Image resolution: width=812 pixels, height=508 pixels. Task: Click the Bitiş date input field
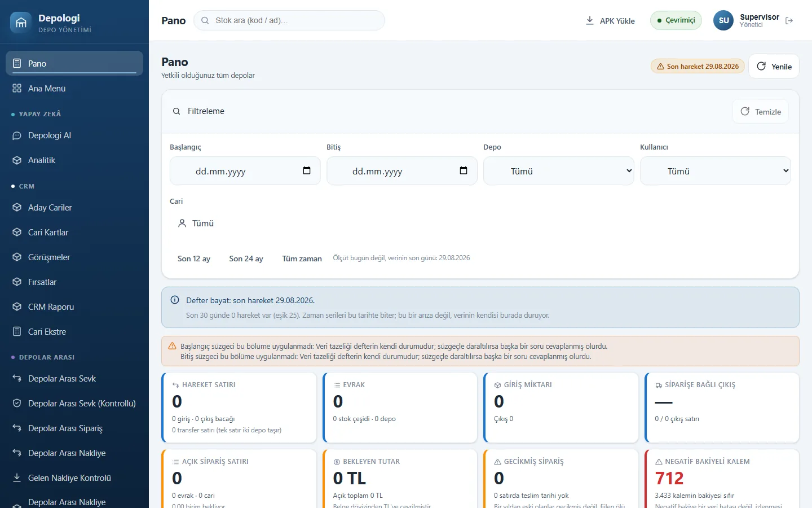pos(402,171)
